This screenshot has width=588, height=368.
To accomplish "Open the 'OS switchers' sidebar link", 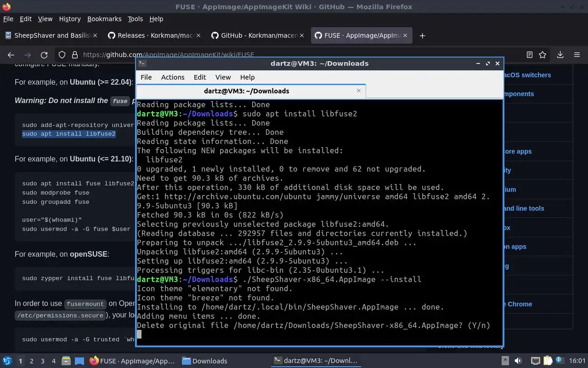I will [527, 75].
